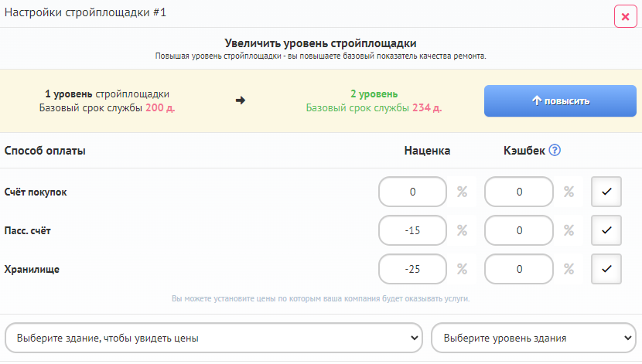Click percent icon beside Пасс. счёт Кэшбек
642x364 pixels.
pyautogui.click(x=569, y=230)
